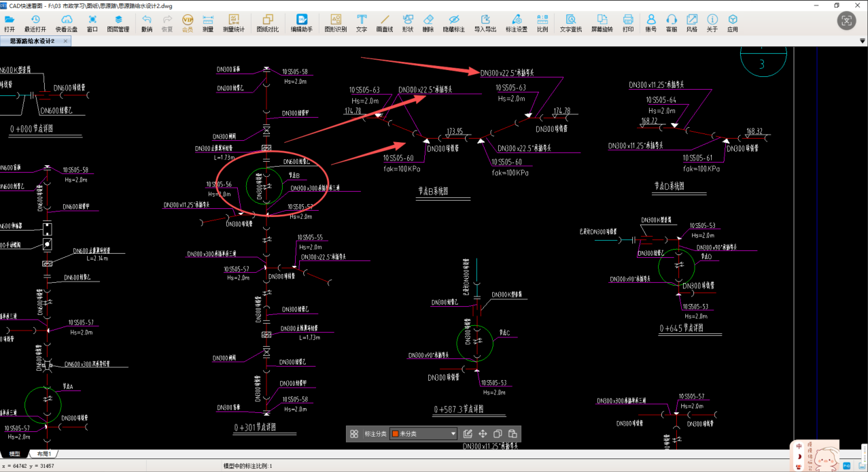868x472 pixels.
Task: Click the blue P+D status bar icon
Action: 847,466
